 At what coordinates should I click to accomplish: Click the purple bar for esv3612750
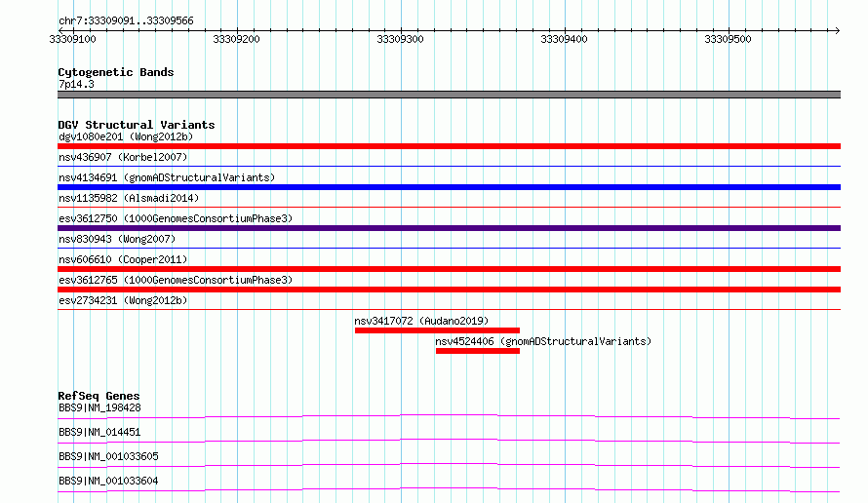pos(449,228)
